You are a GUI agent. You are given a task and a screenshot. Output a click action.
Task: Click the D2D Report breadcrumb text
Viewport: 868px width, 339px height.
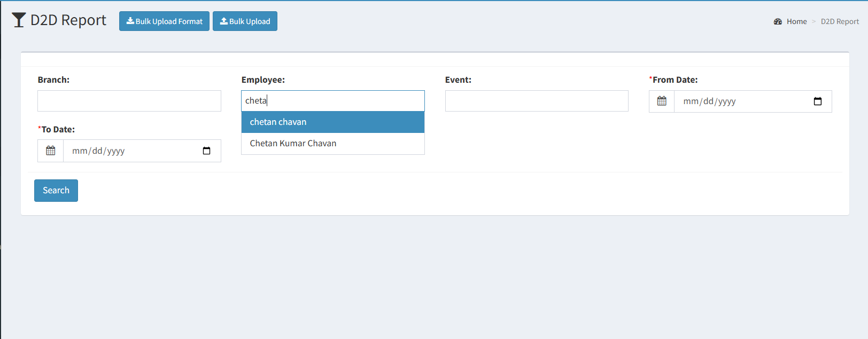[x=840, y=21]
